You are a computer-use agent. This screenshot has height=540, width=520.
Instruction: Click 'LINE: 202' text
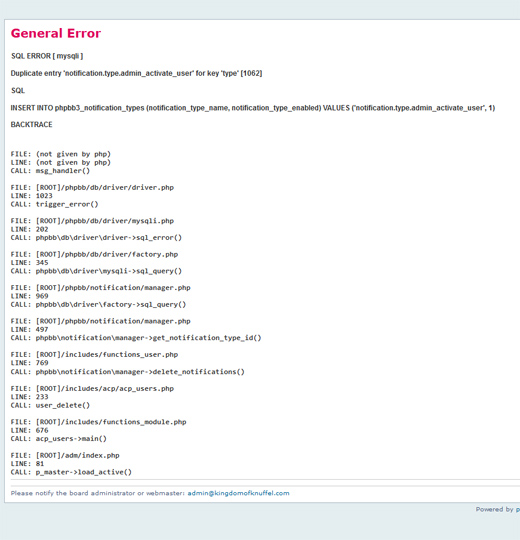pyautogui.click(x=30, y=229)
